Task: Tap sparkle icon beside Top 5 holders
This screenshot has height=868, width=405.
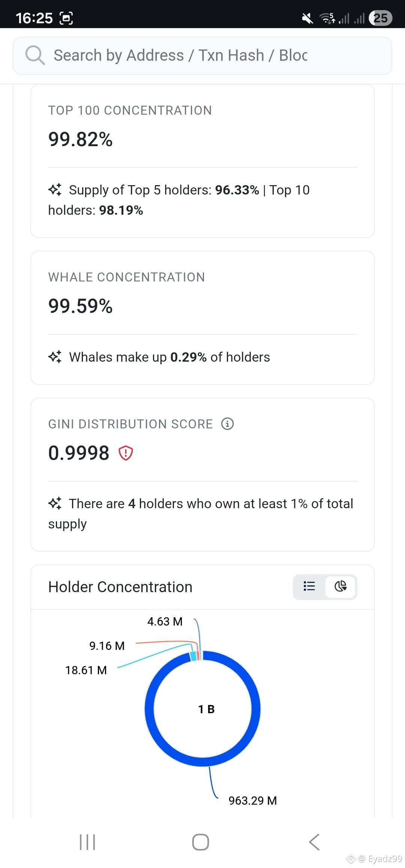Action: tap(55, 190)
